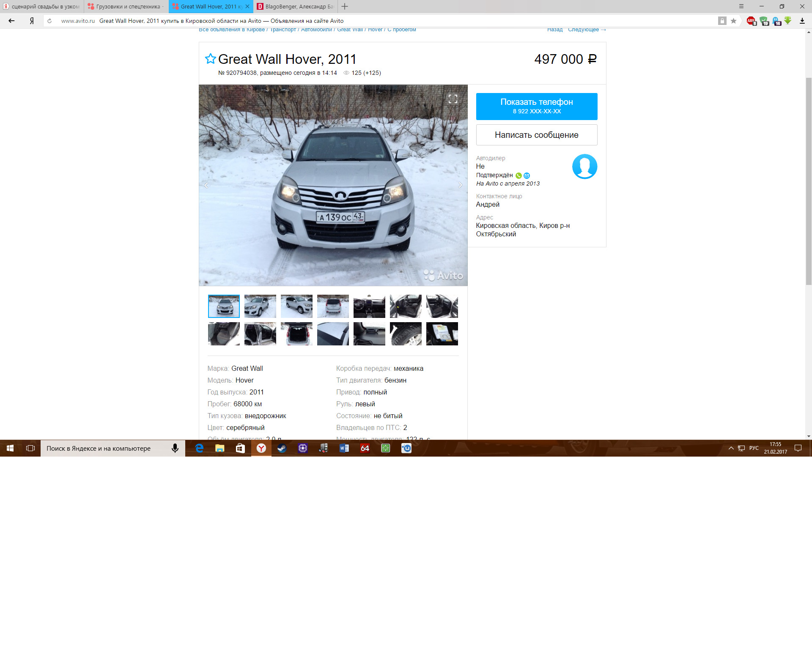This screenshot has width=812, height=646.
Task: Show next photo with right arrow
Action: tap(461, 185)
